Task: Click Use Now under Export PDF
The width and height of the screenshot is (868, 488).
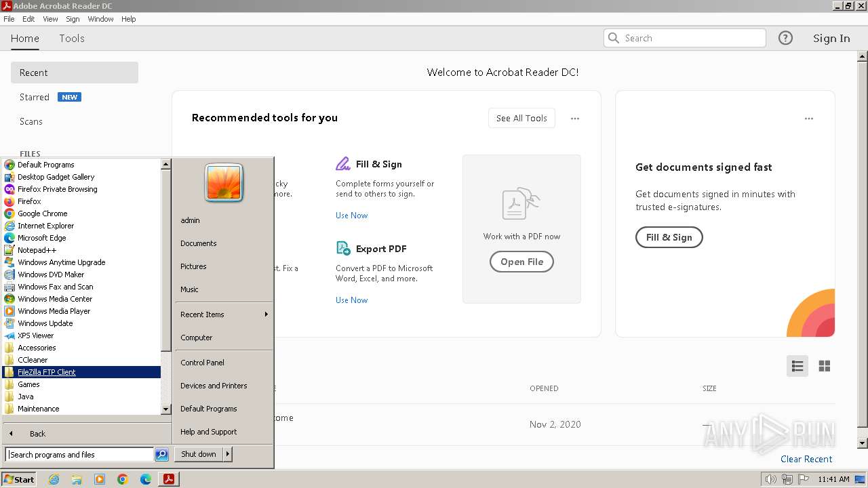Action: coord(352,300)
